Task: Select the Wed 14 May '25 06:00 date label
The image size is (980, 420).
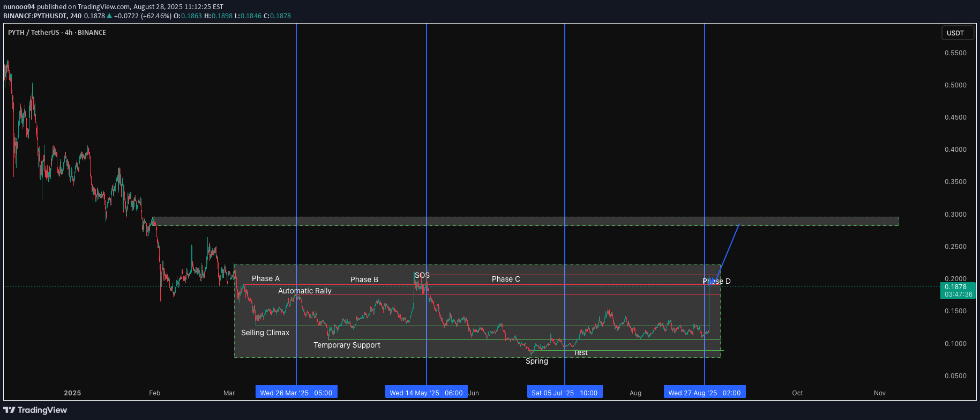Action: click(x=427, y=393)
